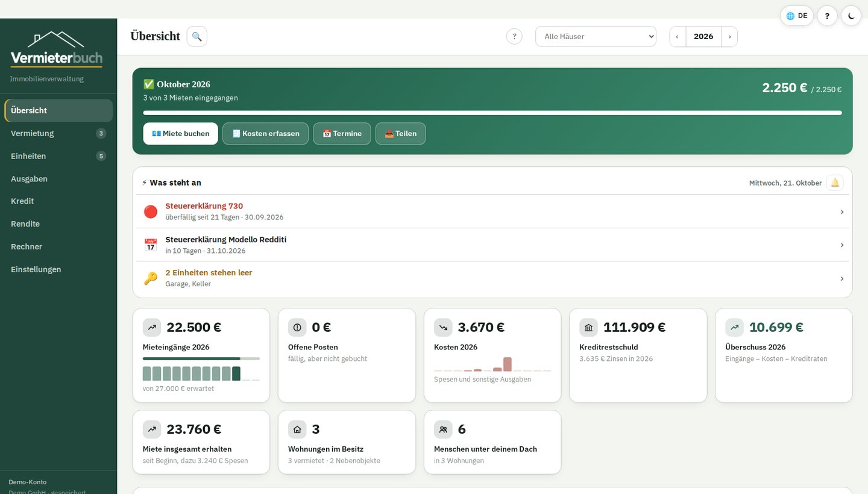Click the bell notification icon
The width and height of the screenshot is (868, 494).
pyautogui.click(x=835, y=183)
